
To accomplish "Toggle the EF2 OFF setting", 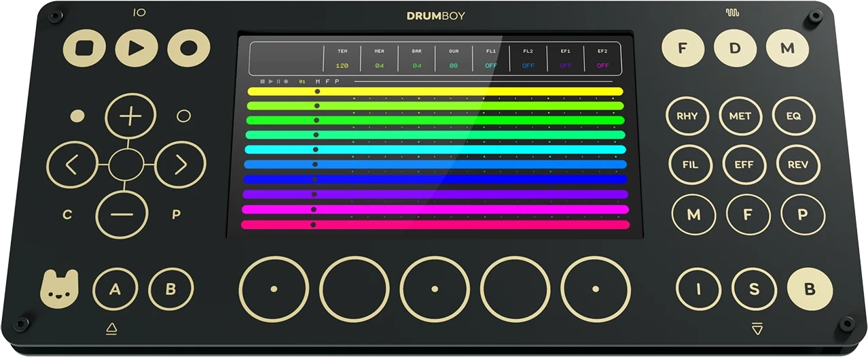I will pos(602,66).
